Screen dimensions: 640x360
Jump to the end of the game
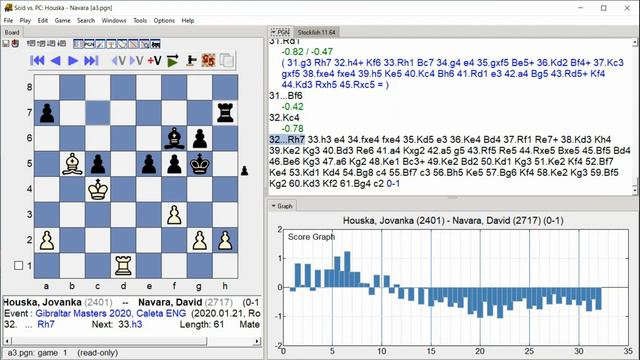click(91, 60)
